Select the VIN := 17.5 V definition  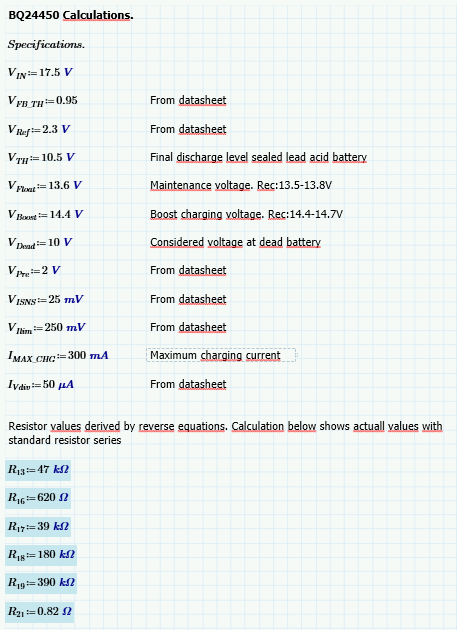[40, 73]
